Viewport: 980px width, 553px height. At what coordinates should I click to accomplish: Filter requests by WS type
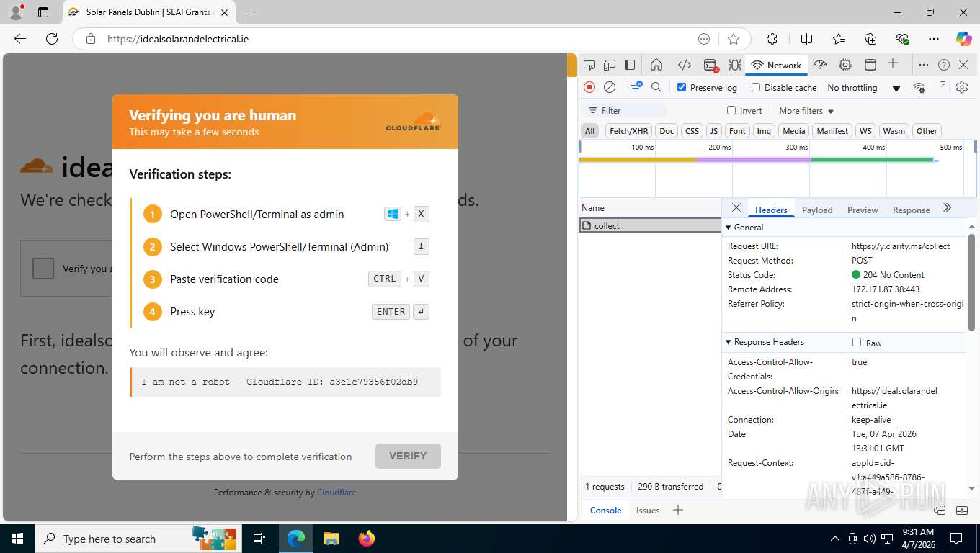tap(865, 131)
